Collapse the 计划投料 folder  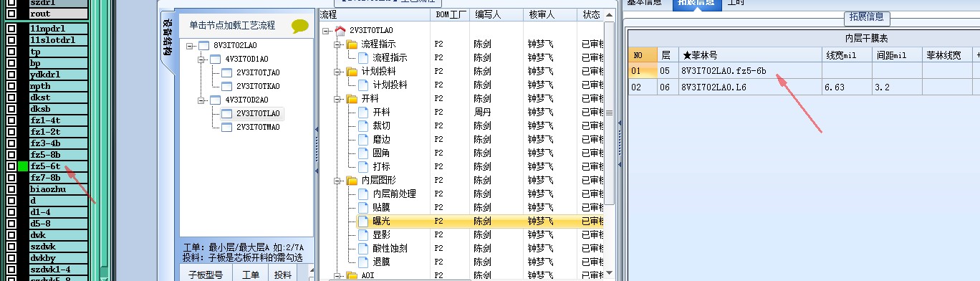click(x=338, y=72)
